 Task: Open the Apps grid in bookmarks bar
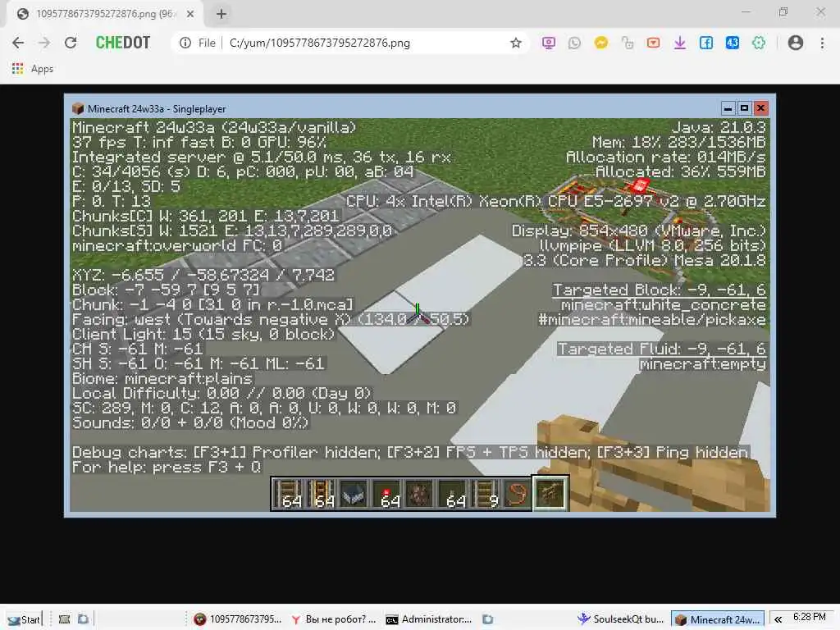tap(18, 69)
